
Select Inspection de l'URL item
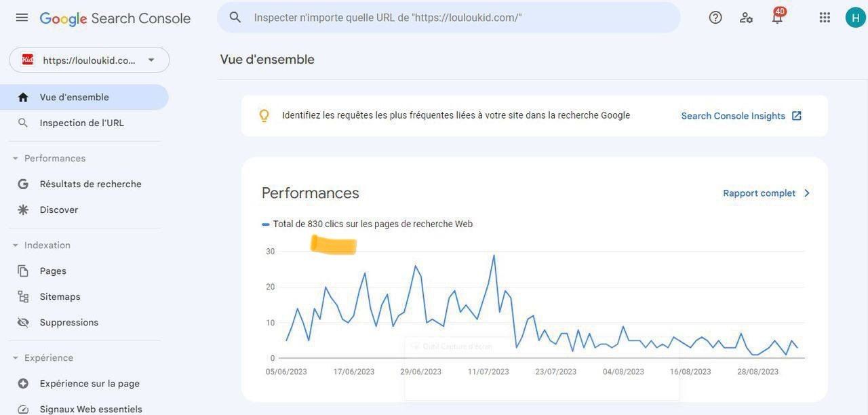click(81, 123)
